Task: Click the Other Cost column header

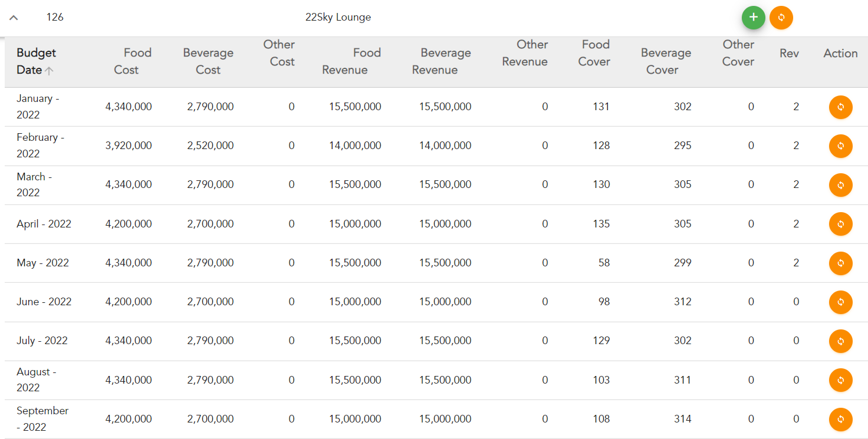Action: click(x=279, y=53)
